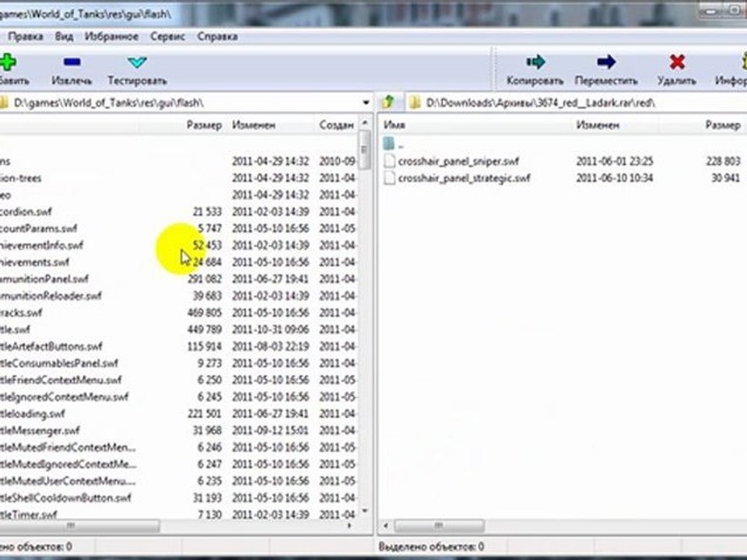Image resolution: width=747 pixels, height=560 pixels.
Task: Click date 2011-09-12 15:01
Action: click(270, 430)
